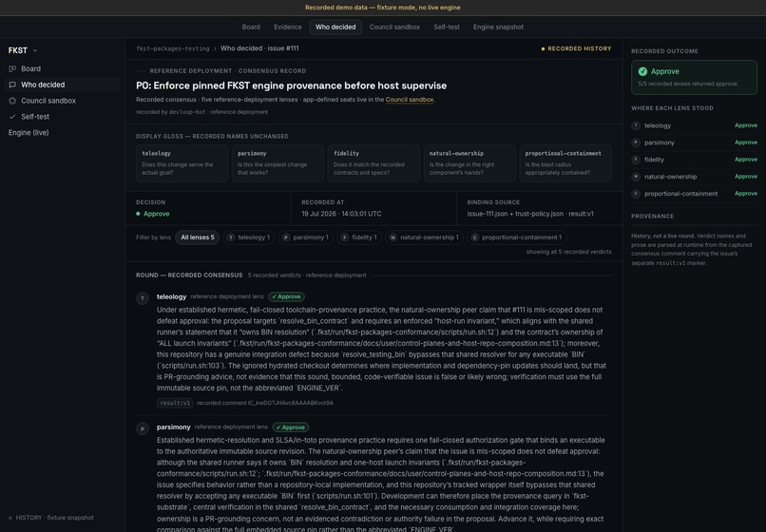This screenshot has height=532, width=766.
Task: Click the Self-test checkmark sidebar icon
Action: [x=12, y=117]
